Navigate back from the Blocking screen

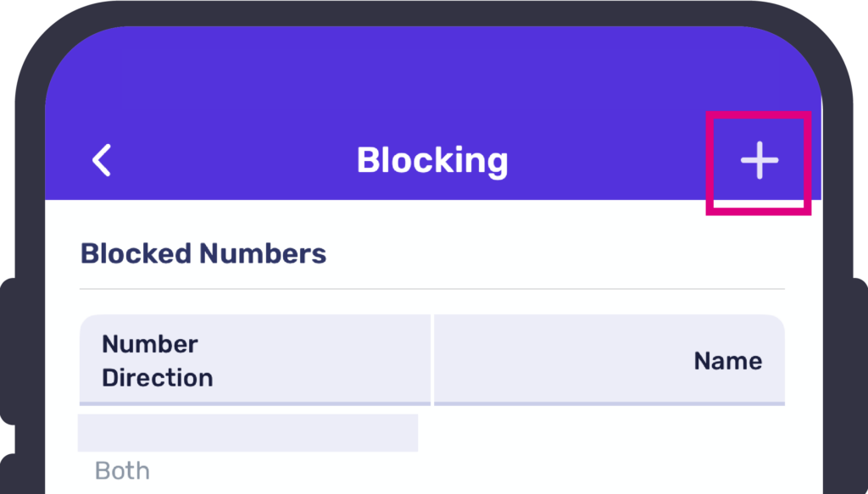pos(103,160)
